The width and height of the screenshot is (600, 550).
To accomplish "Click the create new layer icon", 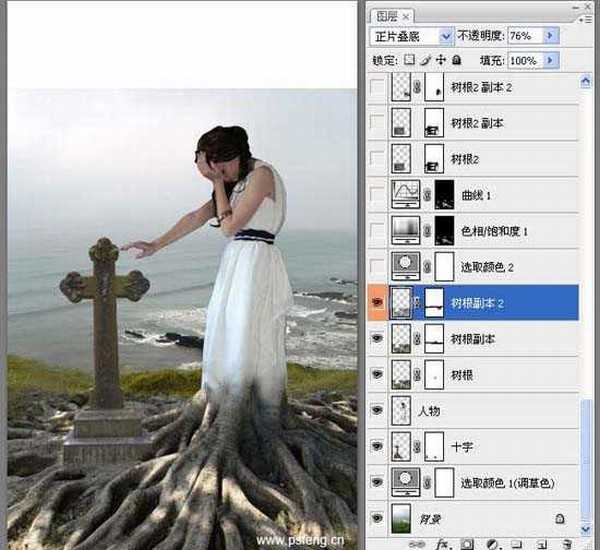I will pyautogui.click(x=541, y=544).
